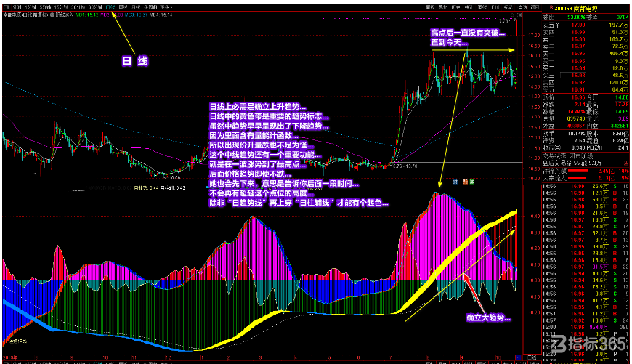The height and width of the screenshot is (364, 632).
Task: Click the 大宗流入 red bar
Action: point(576,178)
